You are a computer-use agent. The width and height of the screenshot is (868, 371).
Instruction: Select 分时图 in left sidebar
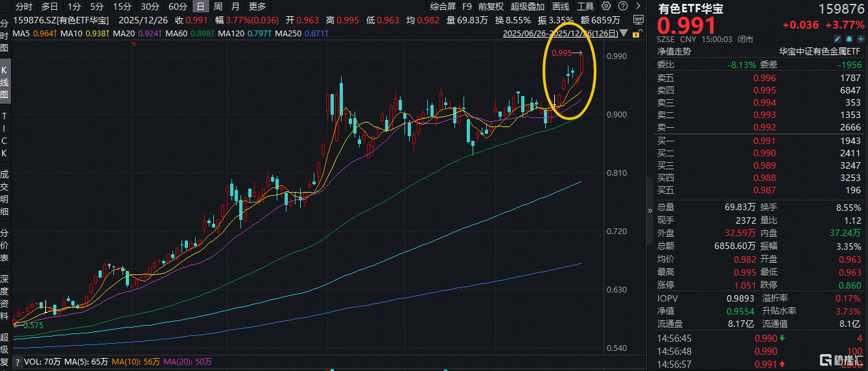click(5, 36)
